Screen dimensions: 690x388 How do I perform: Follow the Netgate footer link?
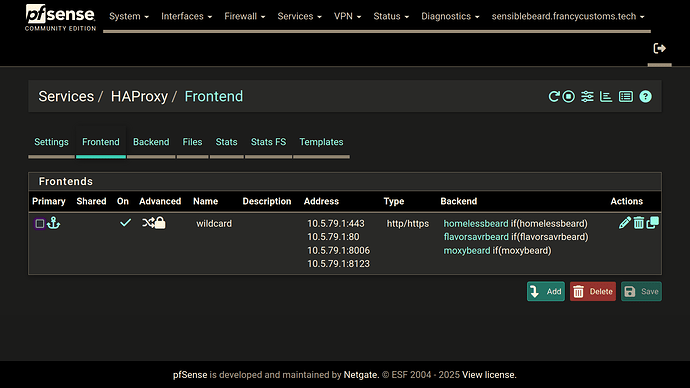360,375
